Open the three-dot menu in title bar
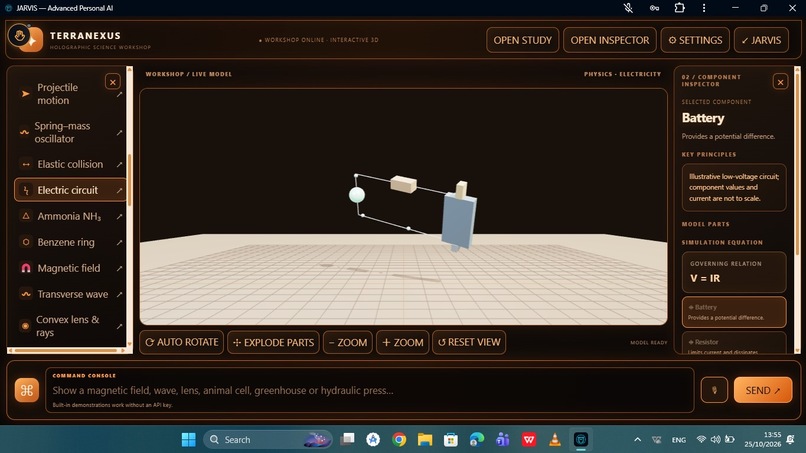Screen dimensions: 806x453 click(x=704, y=8)
